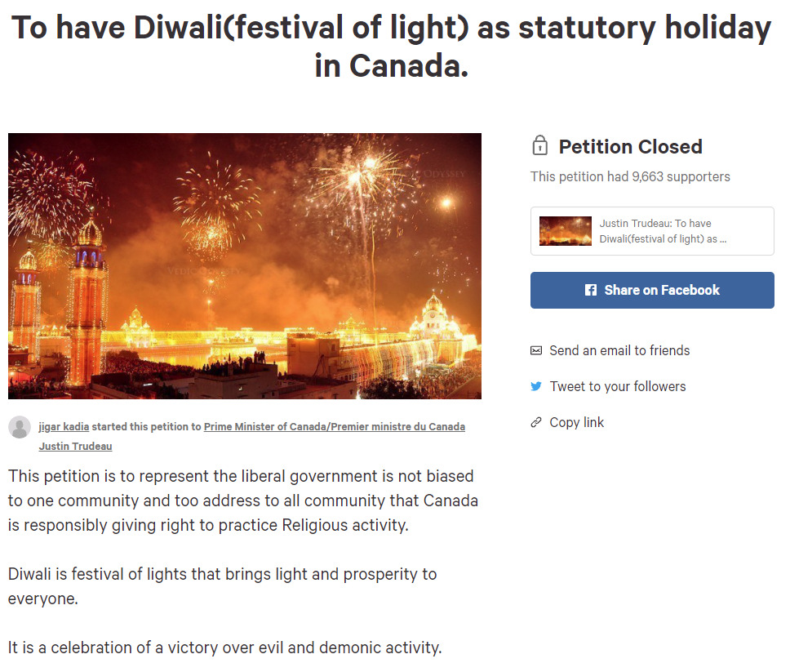
Task: Click the chain link icon
Action: click(x=536, y=422)
